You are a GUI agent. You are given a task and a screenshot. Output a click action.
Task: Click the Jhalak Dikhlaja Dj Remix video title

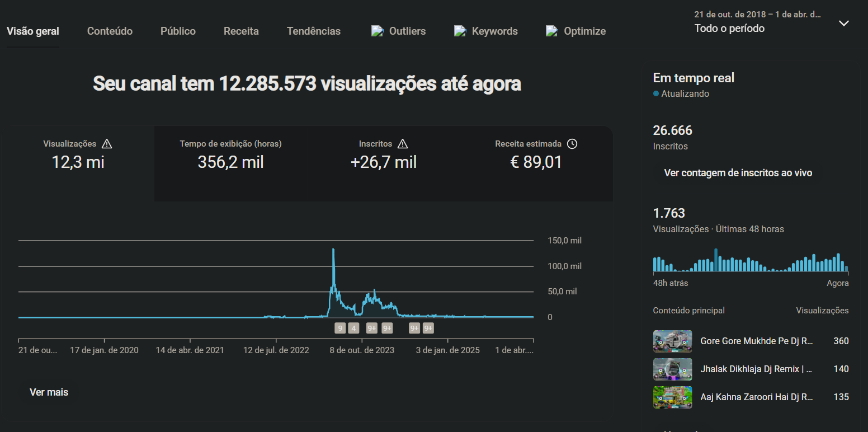pos(757,369)
